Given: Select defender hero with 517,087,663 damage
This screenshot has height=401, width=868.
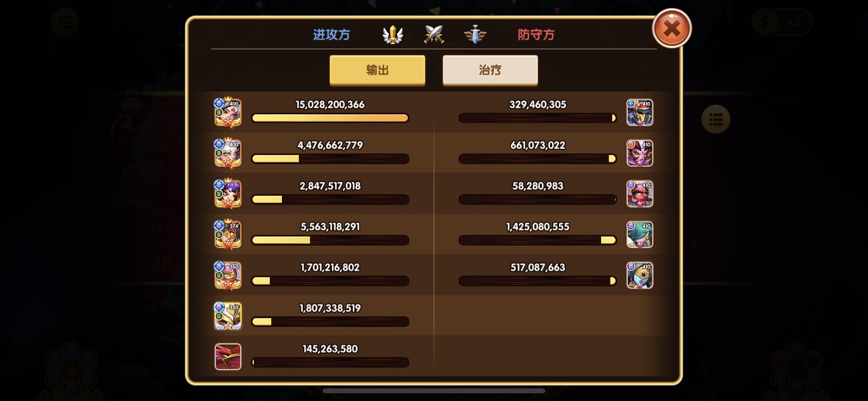Looking at the screenshot, I should 640,275.
